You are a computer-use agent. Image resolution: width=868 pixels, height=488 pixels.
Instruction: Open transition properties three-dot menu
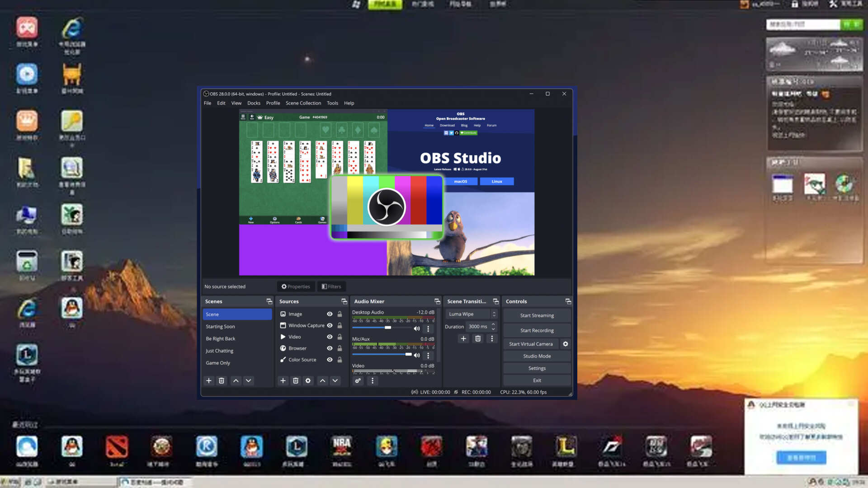(492, 338)
